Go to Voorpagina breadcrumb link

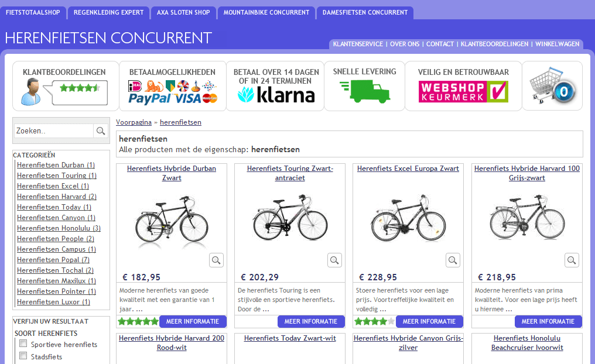[x=134, y=122]
